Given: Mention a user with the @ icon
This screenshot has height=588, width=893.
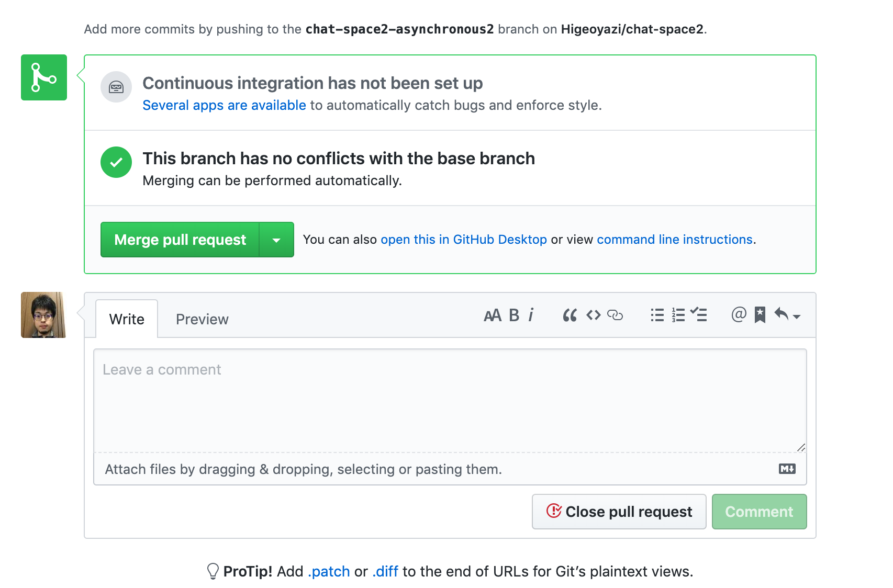Looking at the screenshot, I should pos(739,315).
